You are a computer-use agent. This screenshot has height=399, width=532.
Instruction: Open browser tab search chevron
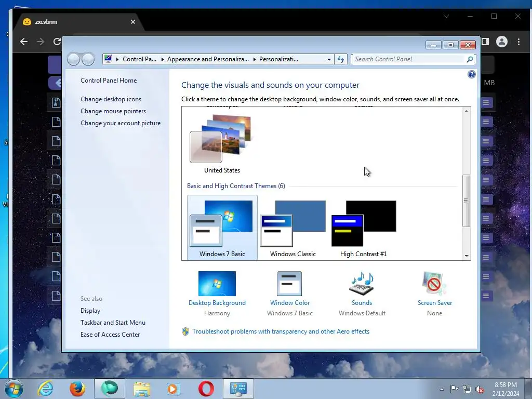446,16
